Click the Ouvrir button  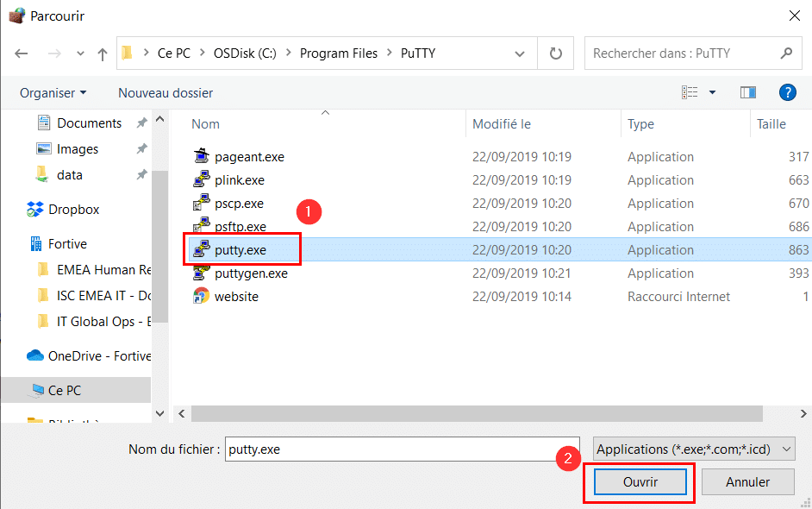tap(640, 482)
